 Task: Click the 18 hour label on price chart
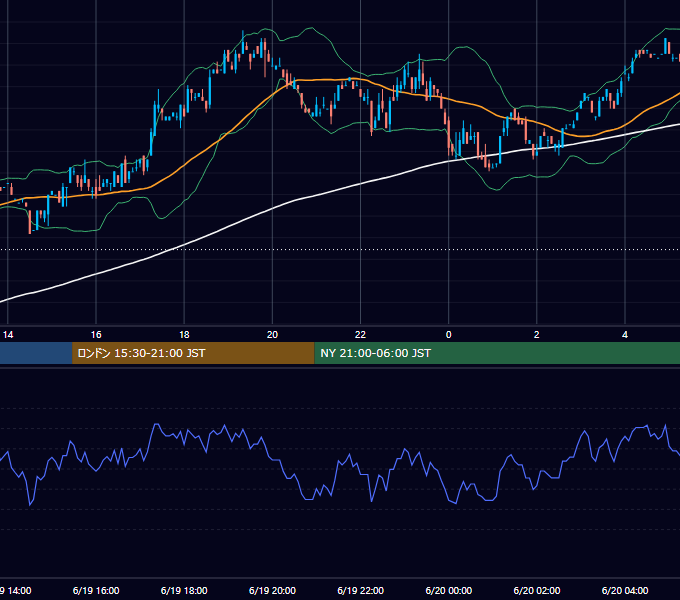184,335
